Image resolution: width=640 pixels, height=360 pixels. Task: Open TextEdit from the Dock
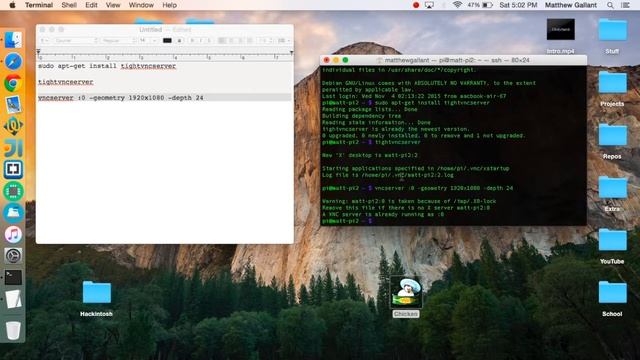click(x=13, y=299)
